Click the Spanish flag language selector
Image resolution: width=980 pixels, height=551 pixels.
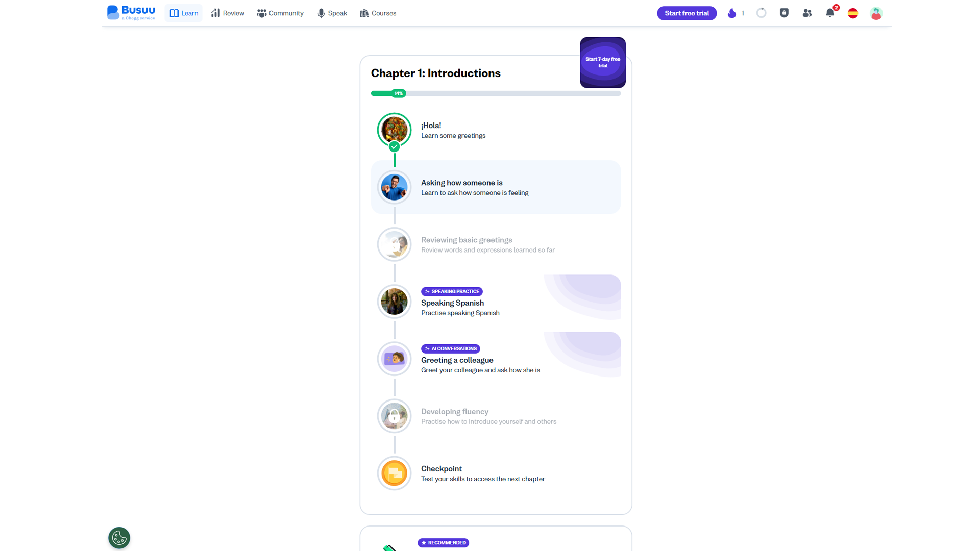point(853,13)
